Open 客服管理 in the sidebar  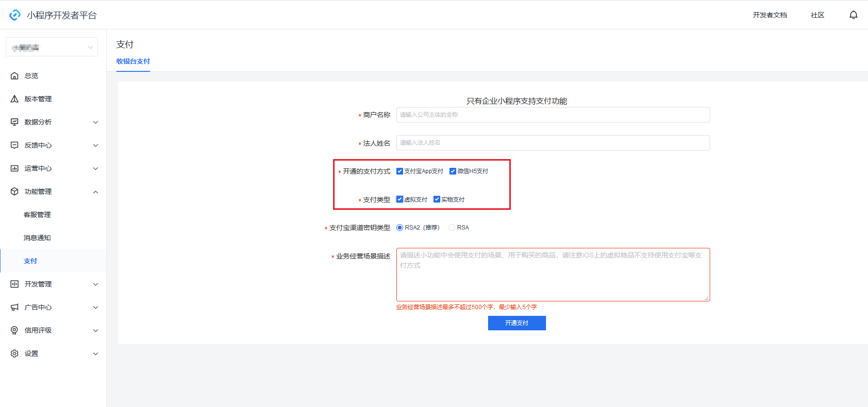pyautogui.click(x=37, y=215)
